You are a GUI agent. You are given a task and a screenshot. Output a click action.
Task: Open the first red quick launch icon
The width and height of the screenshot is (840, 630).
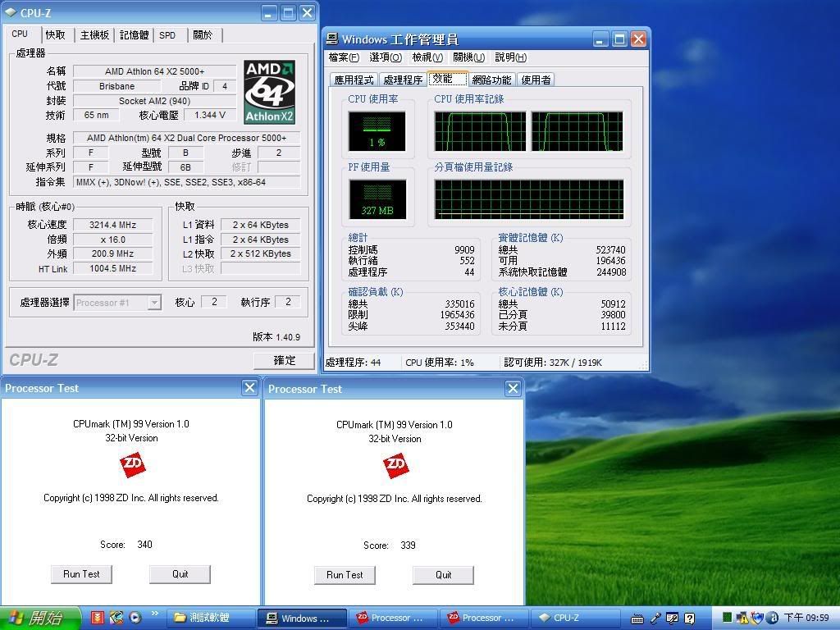tap(97, 618)
